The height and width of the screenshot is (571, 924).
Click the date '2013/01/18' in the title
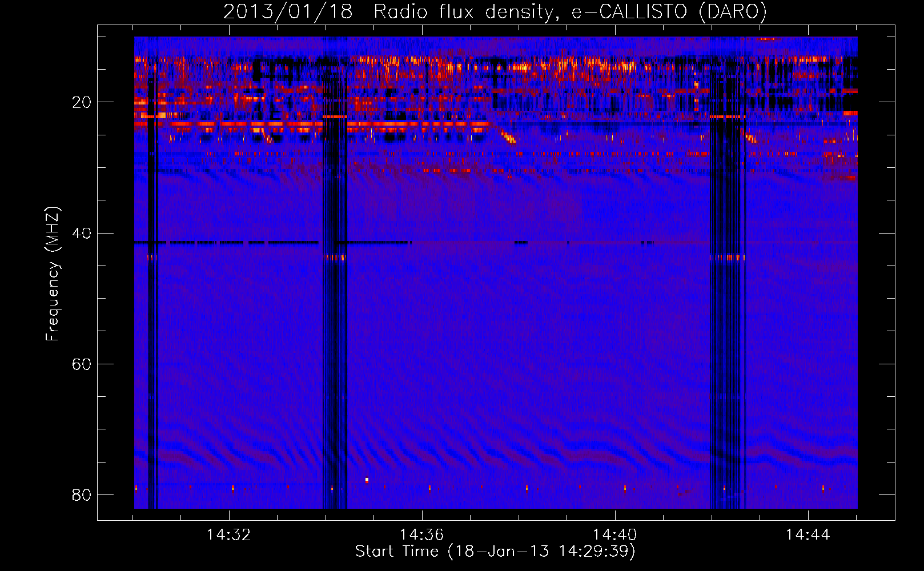(288, 11)
